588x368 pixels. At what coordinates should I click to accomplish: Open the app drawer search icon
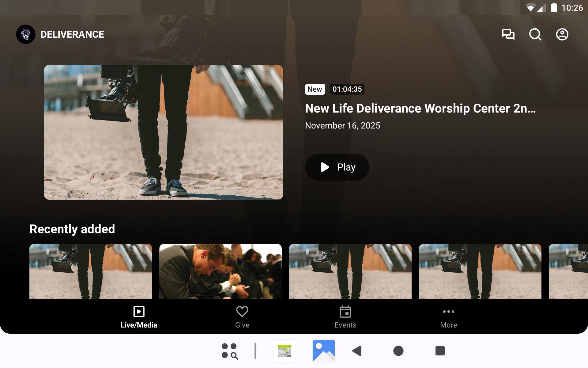tap(230, 351)
